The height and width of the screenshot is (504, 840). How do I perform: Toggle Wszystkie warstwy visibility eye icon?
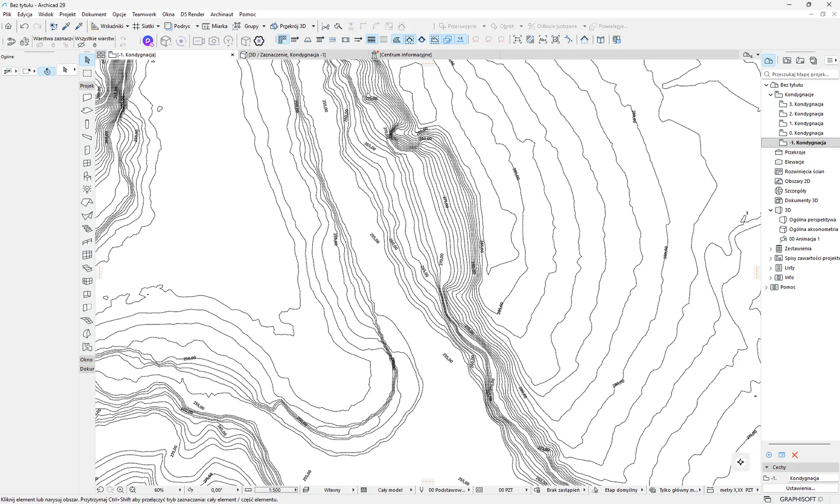coord(81,45)
